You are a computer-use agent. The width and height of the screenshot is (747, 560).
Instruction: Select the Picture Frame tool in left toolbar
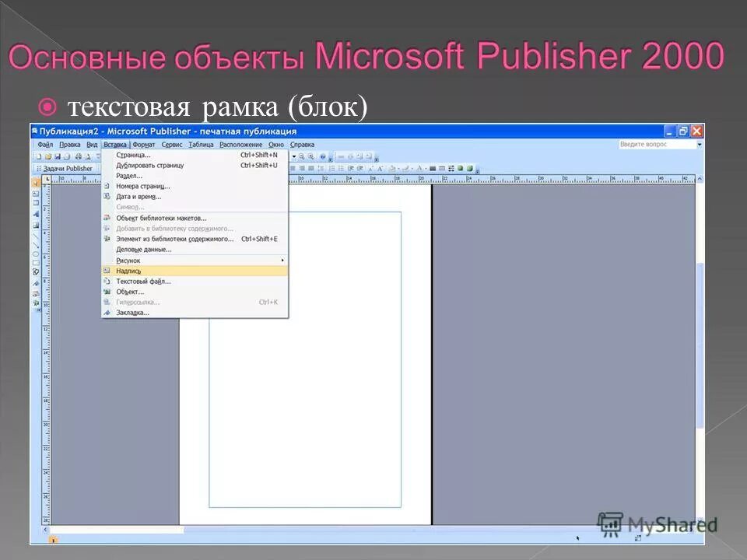(x=36, y=226)
